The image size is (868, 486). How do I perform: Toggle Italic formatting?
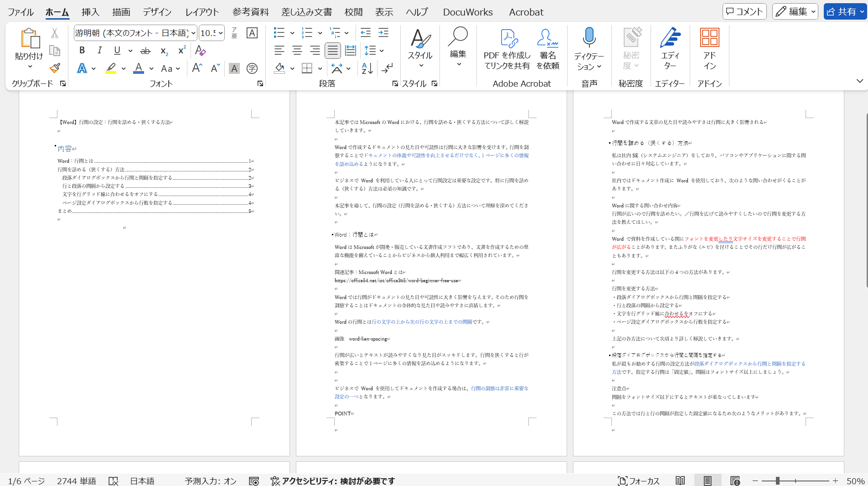pyautogui.click(x=99, y=51)
